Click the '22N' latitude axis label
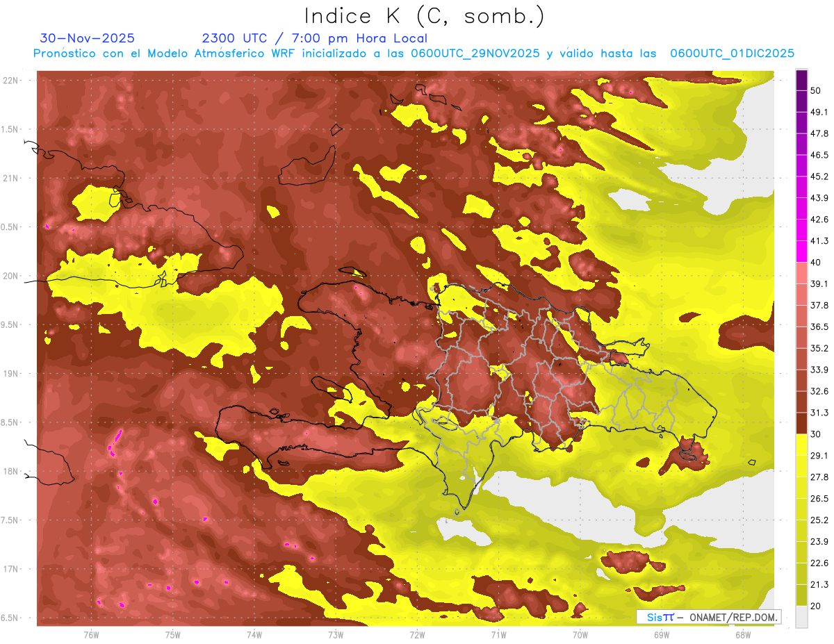This screenshot has width=834, height=644. (10, 81)
